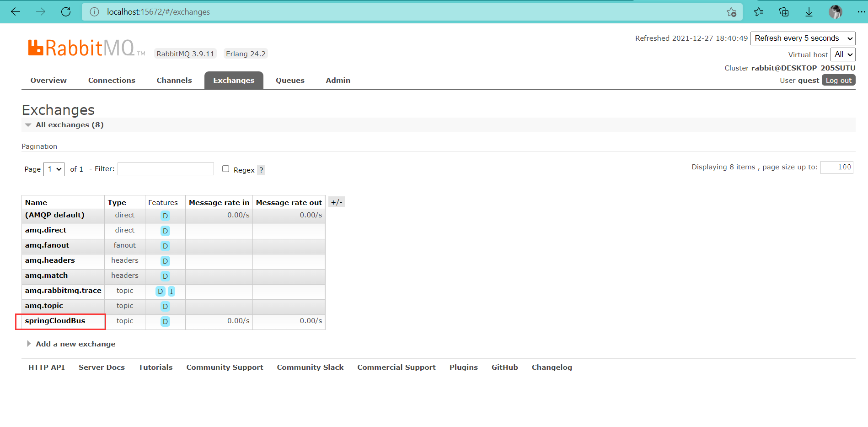Click the D durable badge for amq.headers

165,261
